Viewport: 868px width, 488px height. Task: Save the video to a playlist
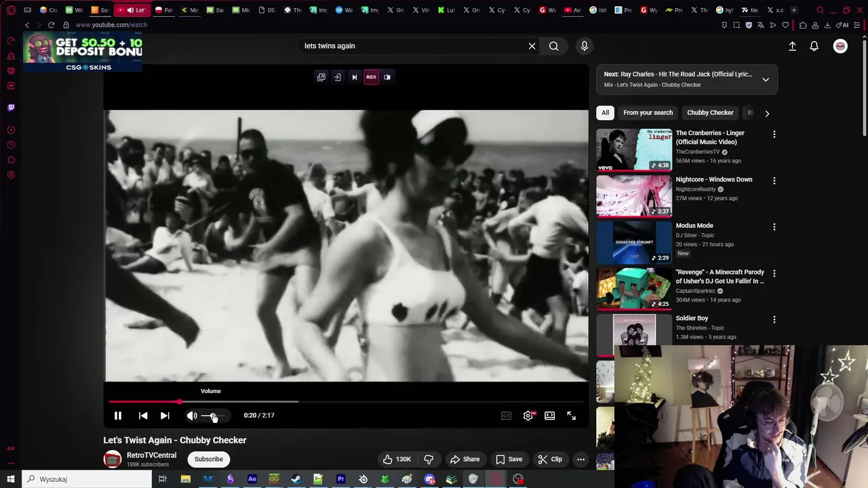pyautogui.click(x=509, y=459)
